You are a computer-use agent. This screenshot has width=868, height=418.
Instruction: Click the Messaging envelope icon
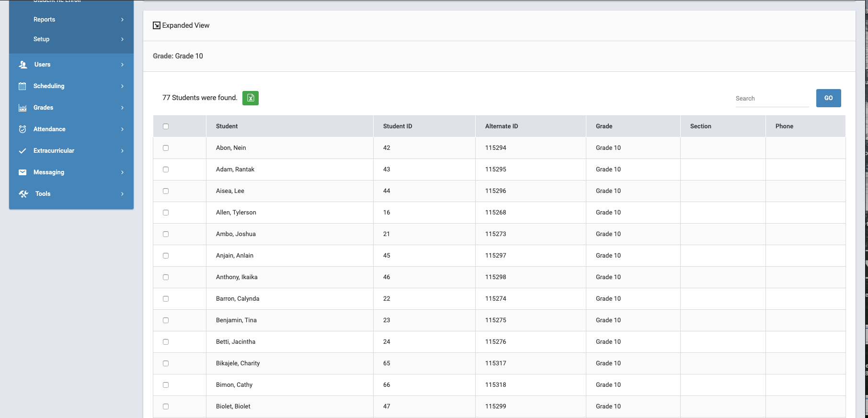(23, 172)
